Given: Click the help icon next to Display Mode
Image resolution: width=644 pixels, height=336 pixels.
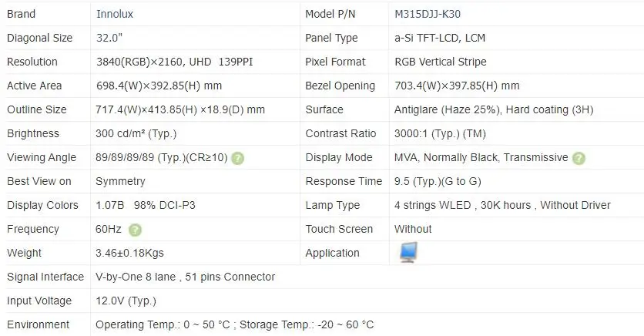Looking at the screenshot, I should (579, 158).
